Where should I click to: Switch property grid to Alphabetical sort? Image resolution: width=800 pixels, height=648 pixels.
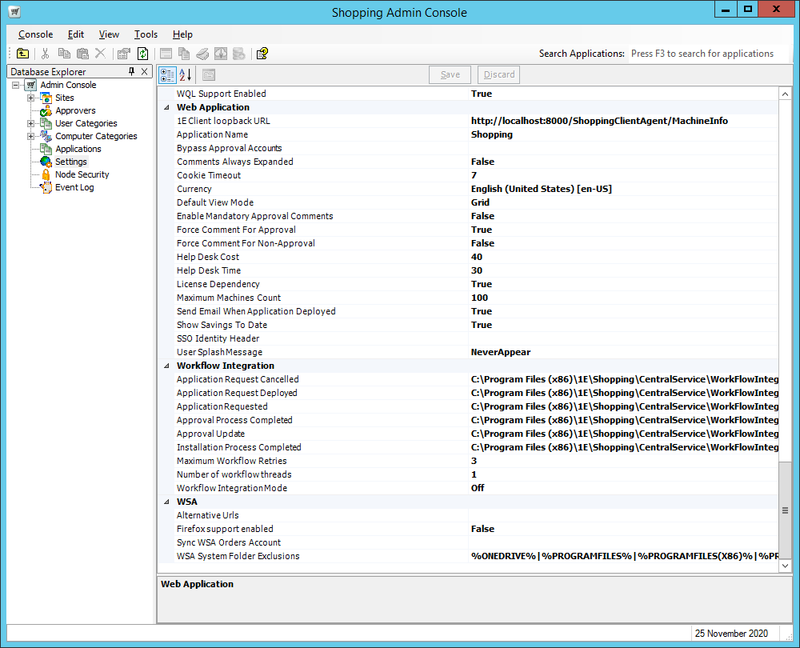(x=185, y=75)
